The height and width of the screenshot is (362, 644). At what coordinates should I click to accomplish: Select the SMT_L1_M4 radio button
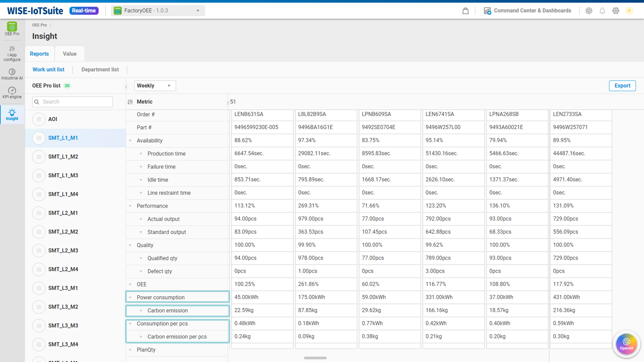click(x=39, y=195)
